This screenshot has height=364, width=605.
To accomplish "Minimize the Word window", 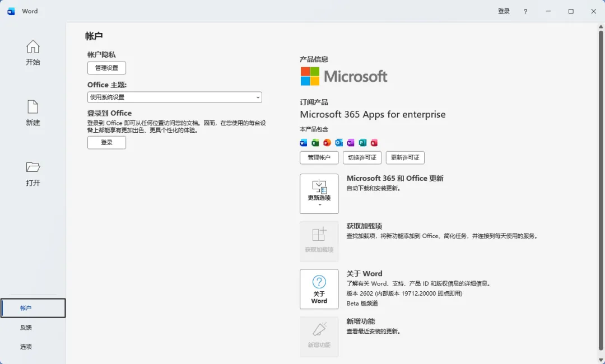I will pos(548,12).
